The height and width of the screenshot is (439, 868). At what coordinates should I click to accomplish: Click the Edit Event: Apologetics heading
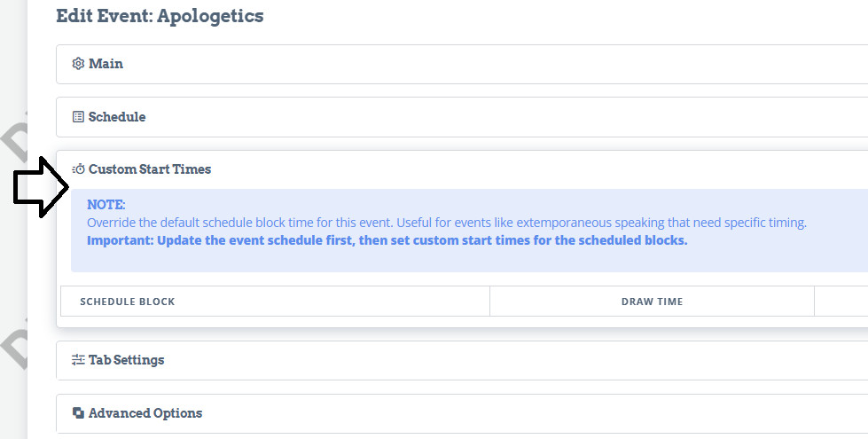pos(160,15)
